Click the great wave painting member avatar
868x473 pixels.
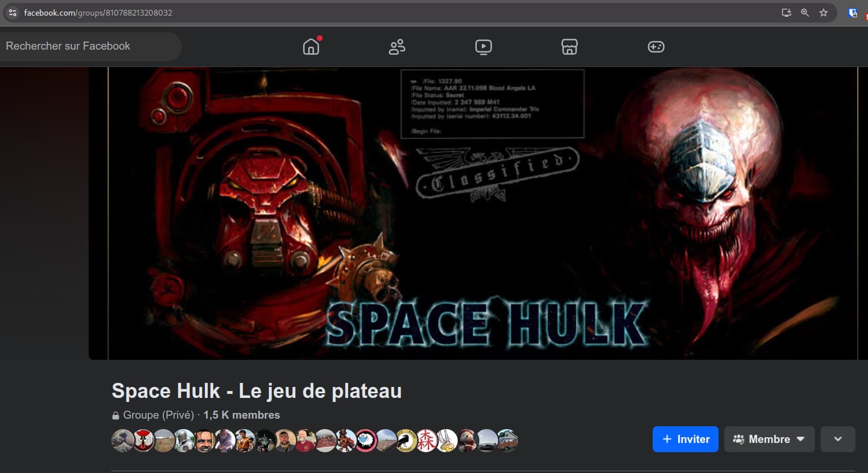tap(122, 441)
